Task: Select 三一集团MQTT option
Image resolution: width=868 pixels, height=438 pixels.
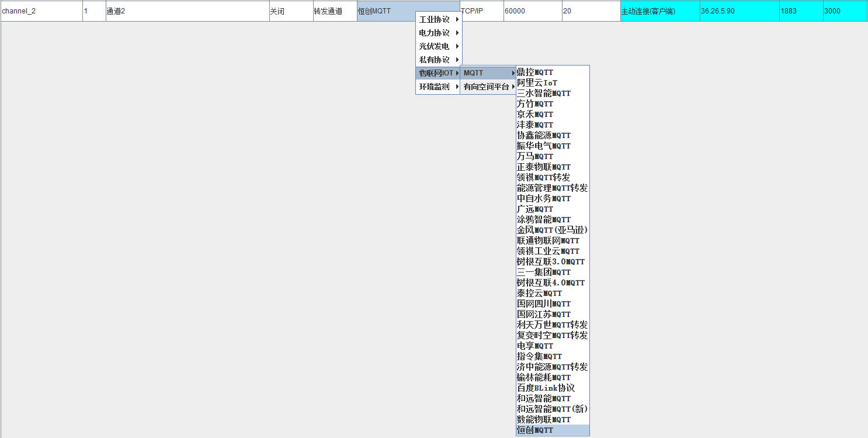Action: (553, 272)
